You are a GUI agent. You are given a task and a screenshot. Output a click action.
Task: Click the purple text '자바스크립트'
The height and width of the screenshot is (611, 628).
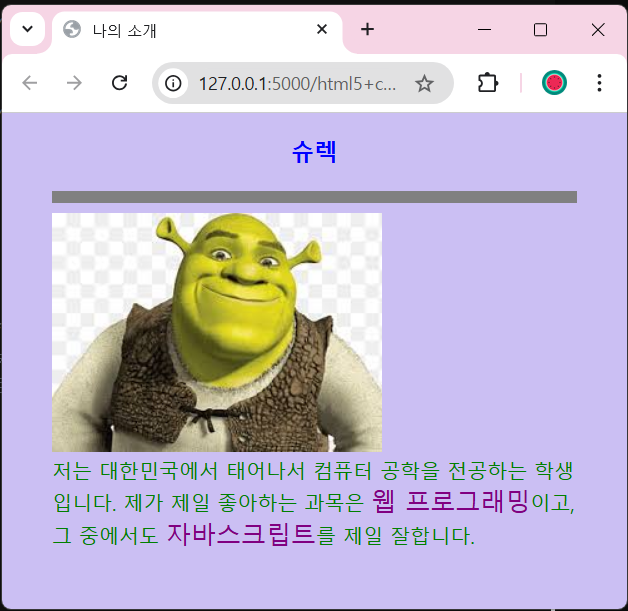[241, 535]
